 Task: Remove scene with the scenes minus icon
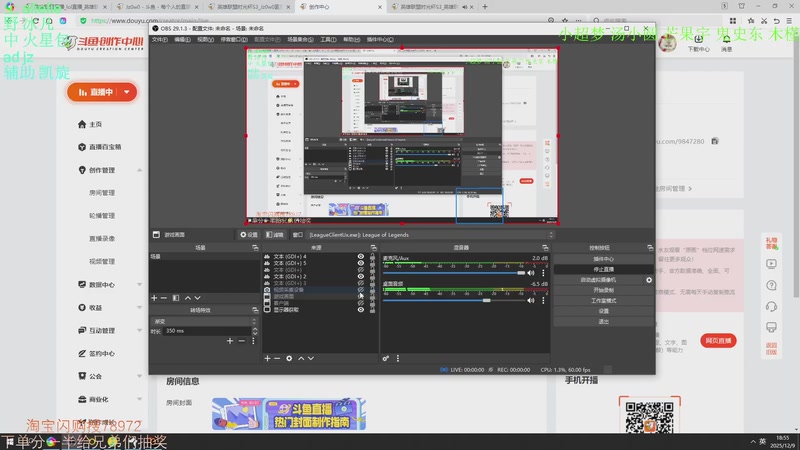click(x=164, y=298)
